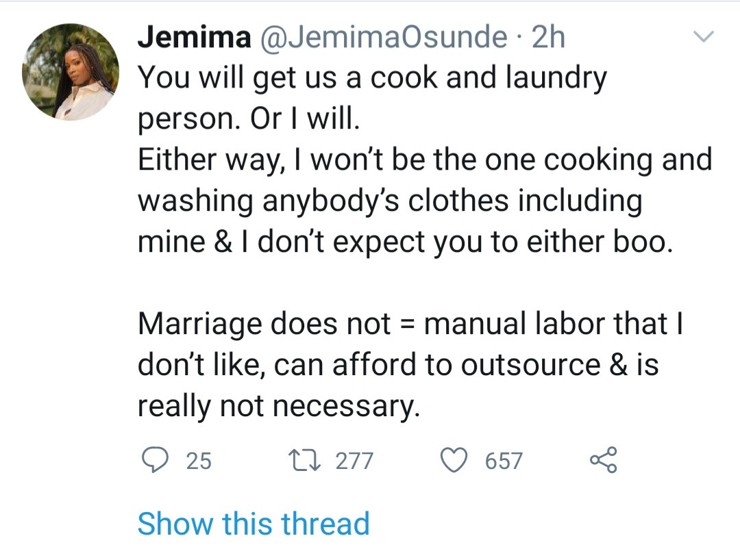Click the like count 657
This screenshot has height=560, width=740.
(x=504, y=461)
